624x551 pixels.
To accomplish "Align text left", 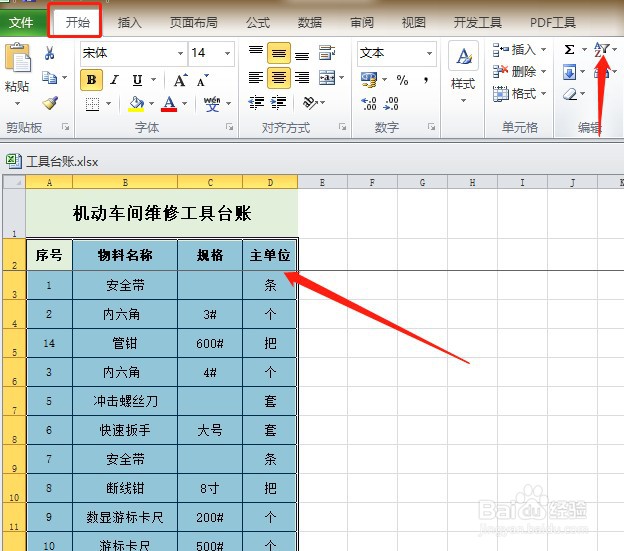I will pyautogui.click(x=255, y=77).
